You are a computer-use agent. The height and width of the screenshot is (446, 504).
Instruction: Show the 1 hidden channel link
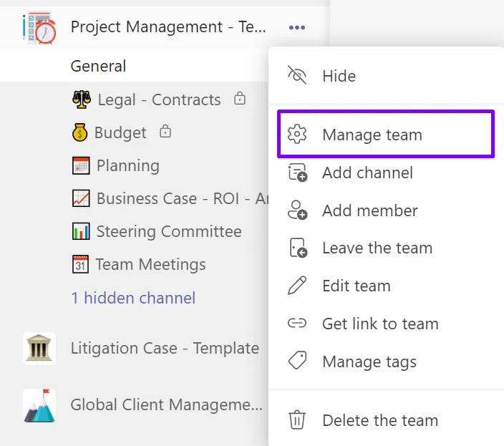point(133,298)
